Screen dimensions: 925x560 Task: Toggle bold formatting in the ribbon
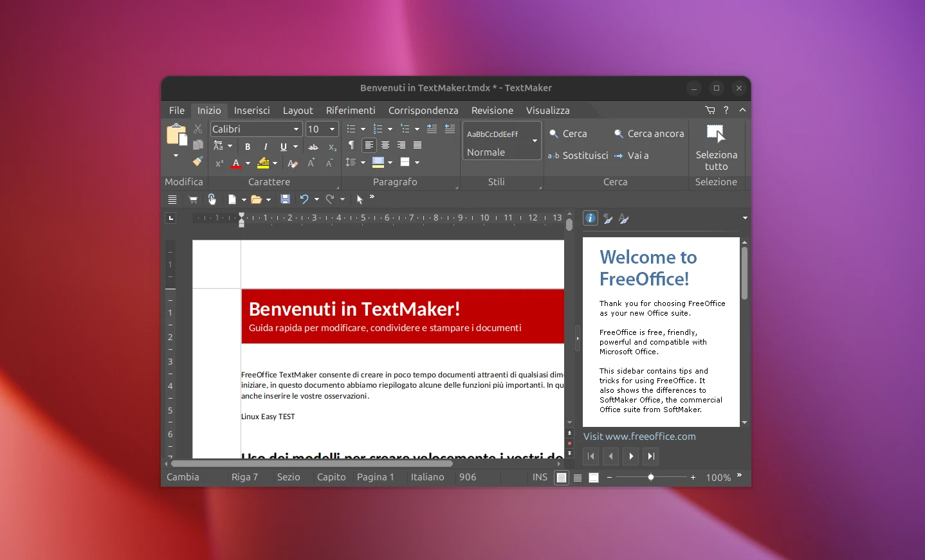(248, 147)
